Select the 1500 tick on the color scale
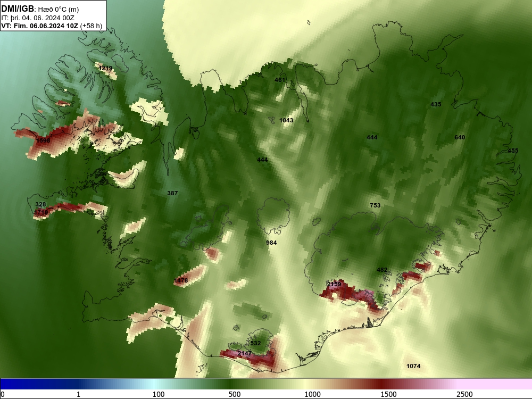Viewport: 532px width, 399px height. tap(388, 394)
